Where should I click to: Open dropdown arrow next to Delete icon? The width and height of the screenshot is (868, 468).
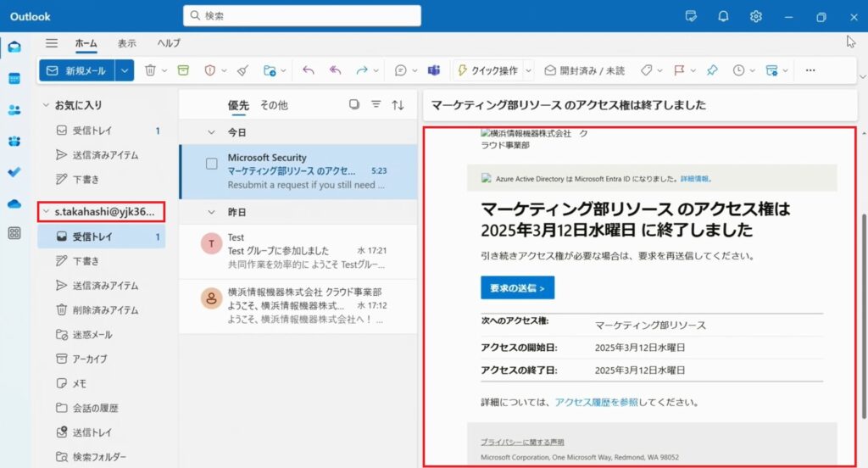tap(164, 71)
